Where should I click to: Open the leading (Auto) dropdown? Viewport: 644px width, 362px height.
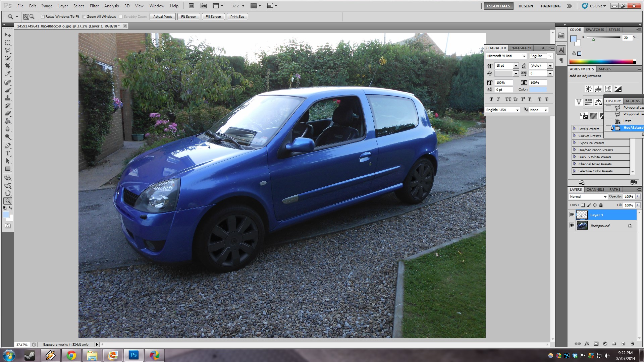pyautogui.click(x=550, y=66)
